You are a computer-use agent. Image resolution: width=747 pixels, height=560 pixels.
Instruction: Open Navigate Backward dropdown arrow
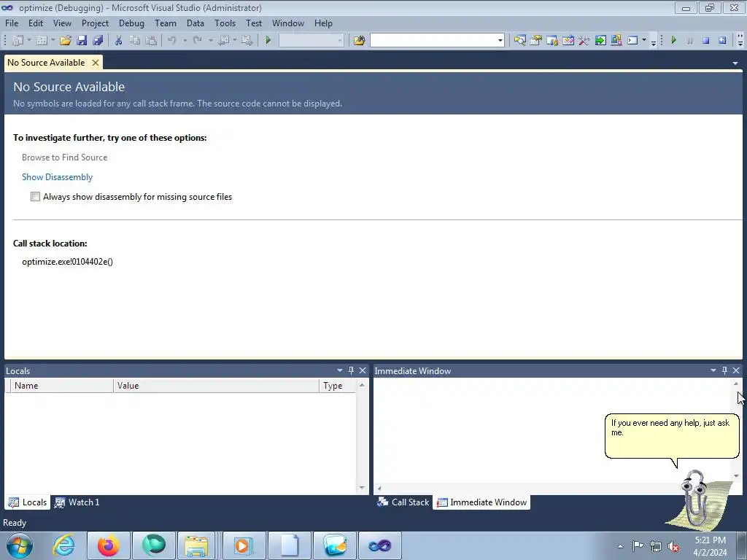(x=235, y=41)
